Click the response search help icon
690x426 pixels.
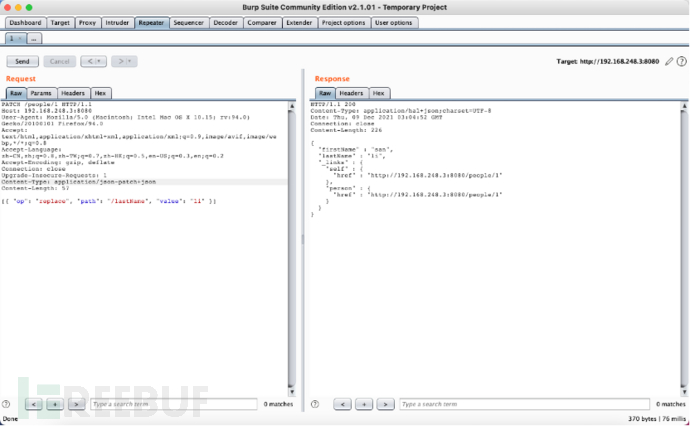(315, 404)
